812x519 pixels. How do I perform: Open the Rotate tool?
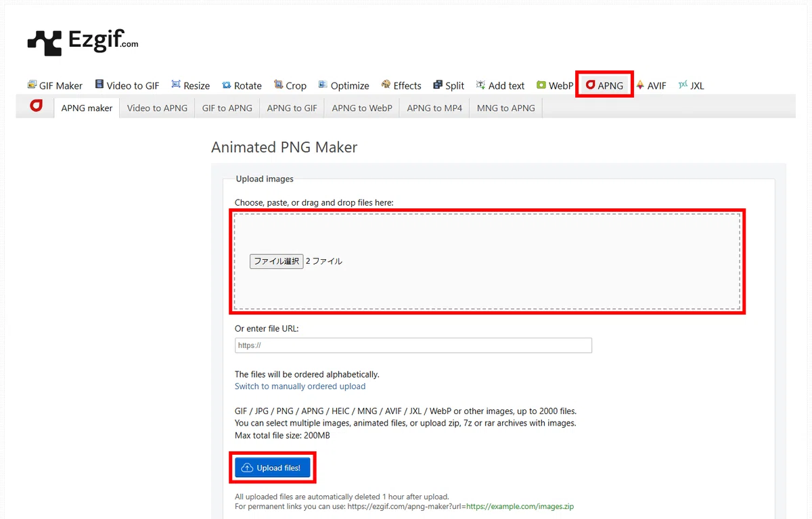[242, 85]
